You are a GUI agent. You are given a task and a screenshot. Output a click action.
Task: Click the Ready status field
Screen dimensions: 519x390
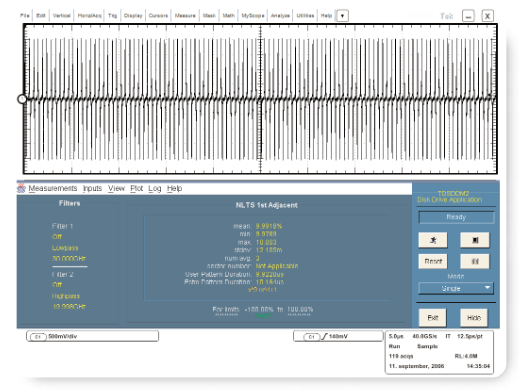coord(456,217)
